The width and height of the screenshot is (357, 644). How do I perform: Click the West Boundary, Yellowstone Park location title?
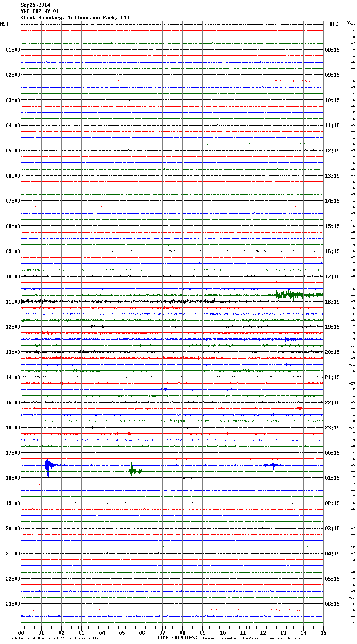point(75,18)
